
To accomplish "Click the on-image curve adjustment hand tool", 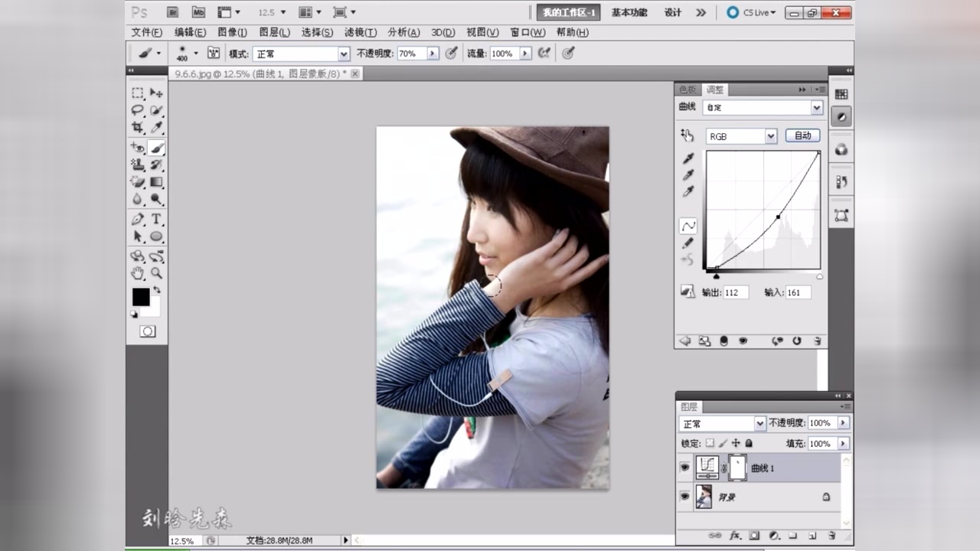I will pos(687,135).
